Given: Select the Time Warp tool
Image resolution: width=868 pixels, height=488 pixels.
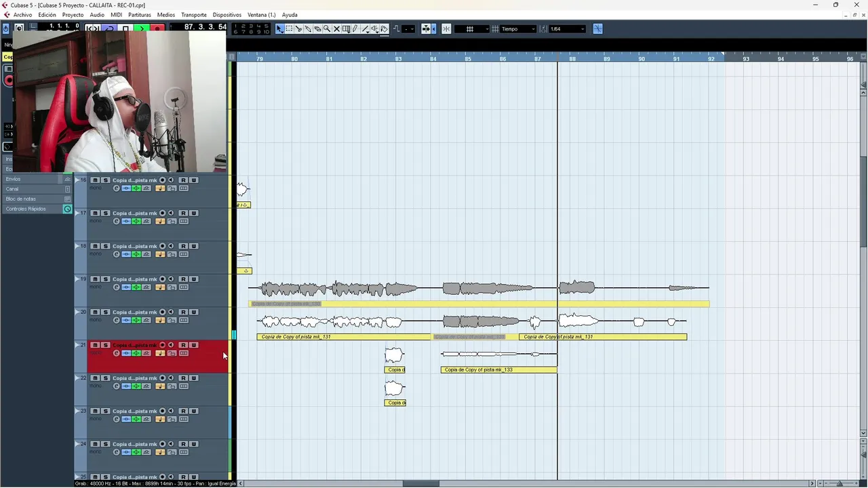Looking at the screenshot, I should [x=346, y=29].
